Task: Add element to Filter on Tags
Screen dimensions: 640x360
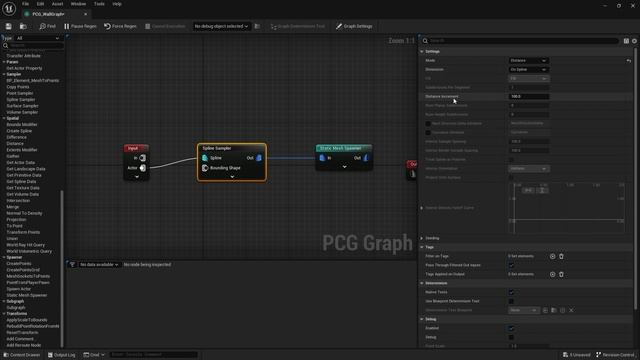Action: (552, 256)
